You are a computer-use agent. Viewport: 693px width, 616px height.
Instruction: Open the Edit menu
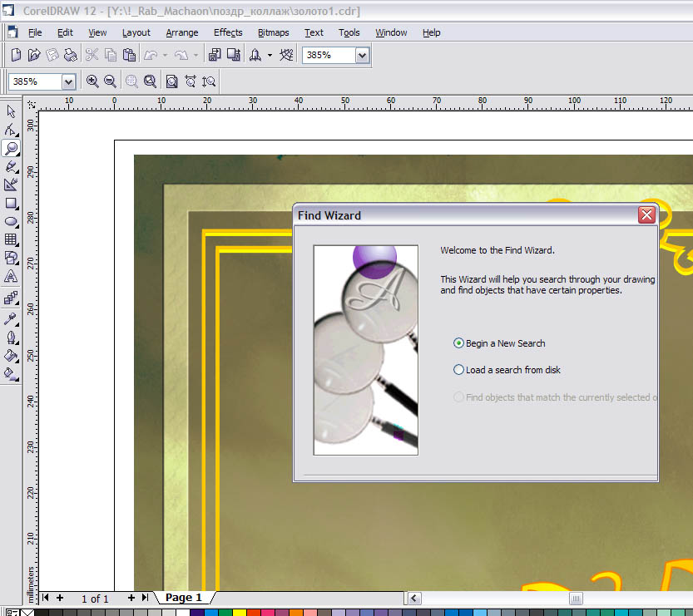coord(65,32)
